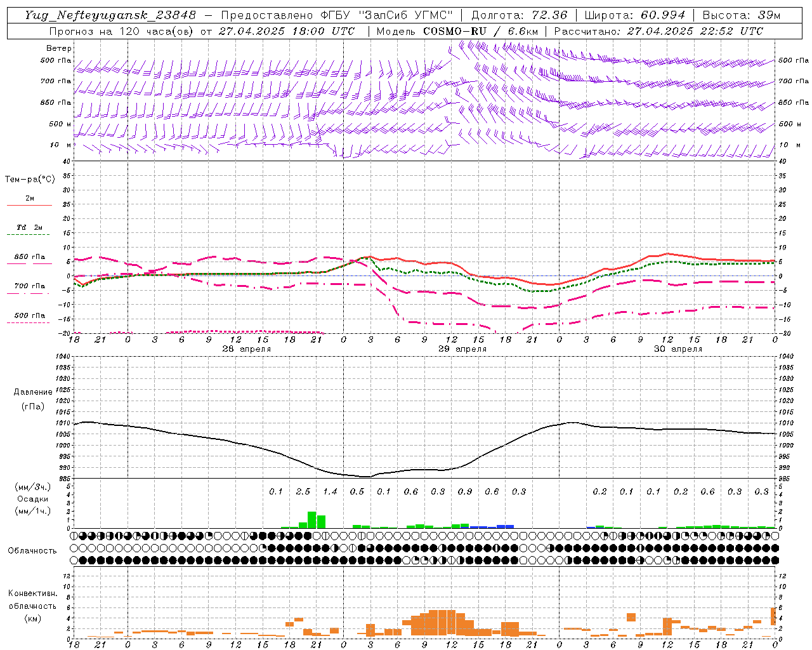Click the Ветер panel label
The image size is (812, 650).
59,48
